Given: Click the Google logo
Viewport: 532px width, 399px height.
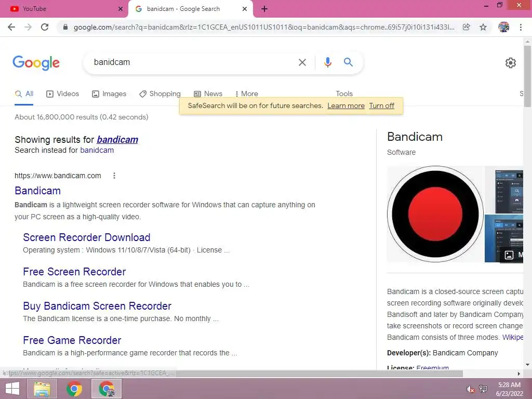Looking at the screenshot, I should pos(36,63).
